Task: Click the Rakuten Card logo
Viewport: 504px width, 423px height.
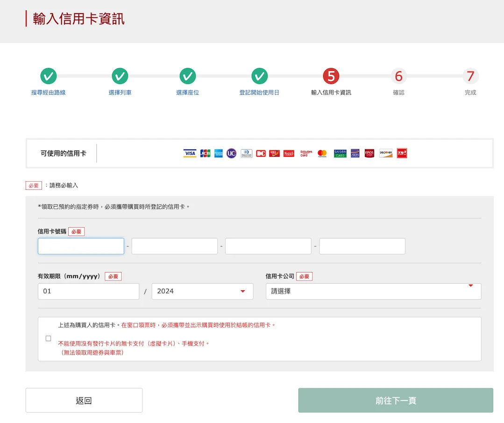Action: (x=306, y=153)
